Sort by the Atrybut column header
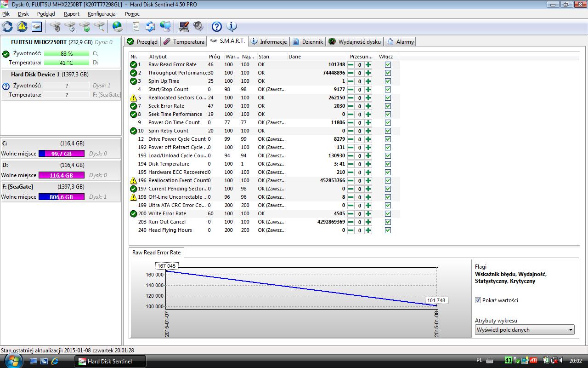The height and width of the screenshot is (368, 588). [177, 57]
